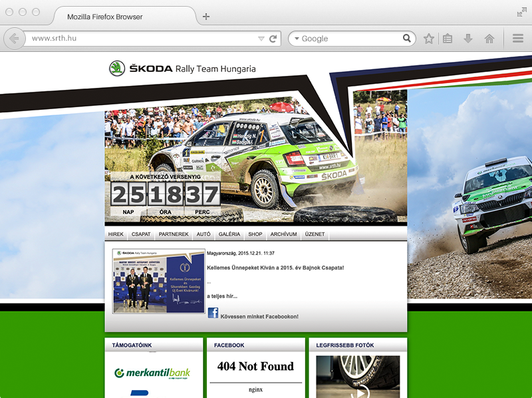Open the bookmarks list icon
The height and width of the screenshot is (398, 532).
(x=448, y=39)
